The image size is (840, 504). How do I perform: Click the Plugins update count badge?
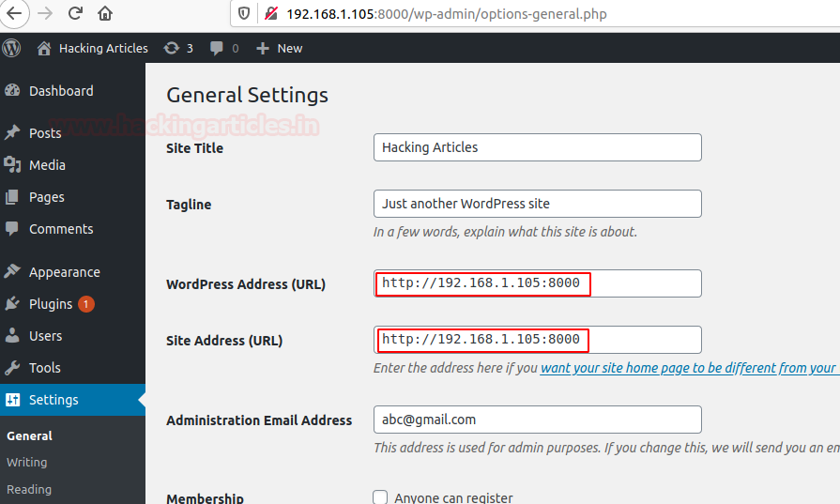[86, 304]
